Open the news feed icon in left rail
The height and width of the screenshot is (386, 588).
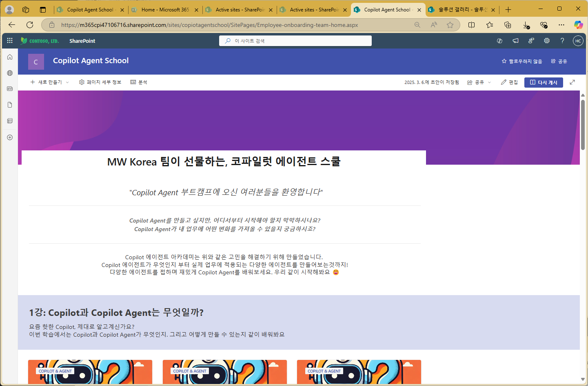[10, 89]
